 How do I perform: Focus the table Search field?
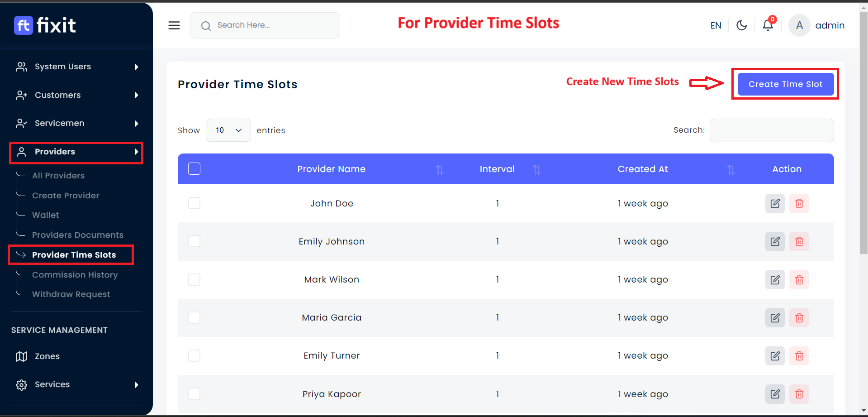point(771,130)
